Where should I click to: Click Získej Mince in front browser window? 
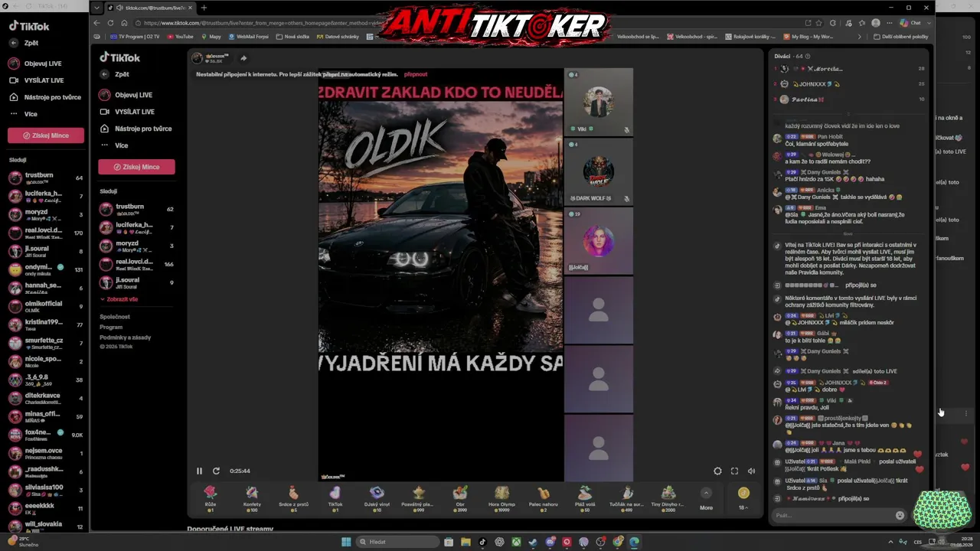click(x=136, y=167)
